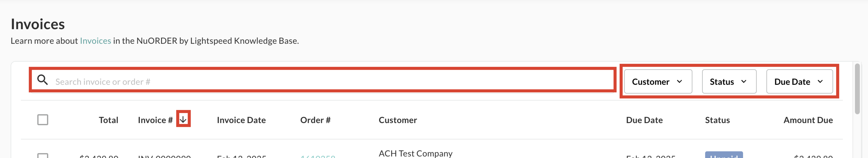Click the Invoice # column header
The width and height of the screenshot is (868, 158).
[155, 120]
